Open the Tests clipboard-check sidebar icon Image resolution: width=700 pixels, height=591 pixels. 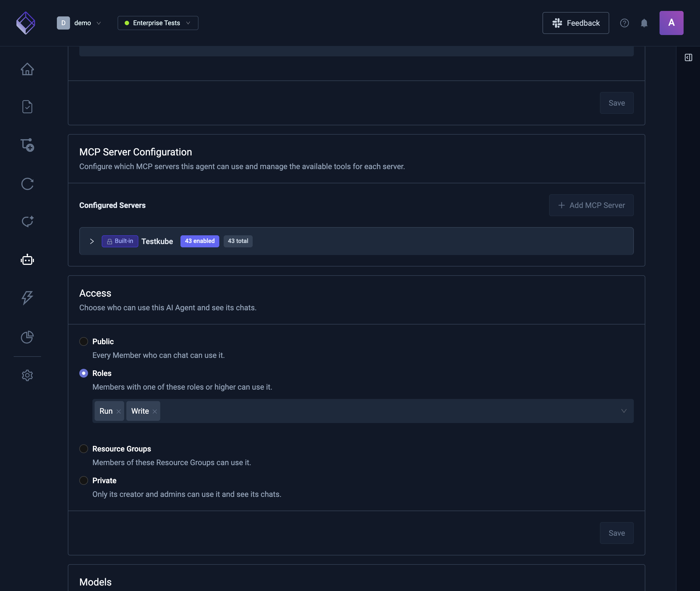point(27,107)
